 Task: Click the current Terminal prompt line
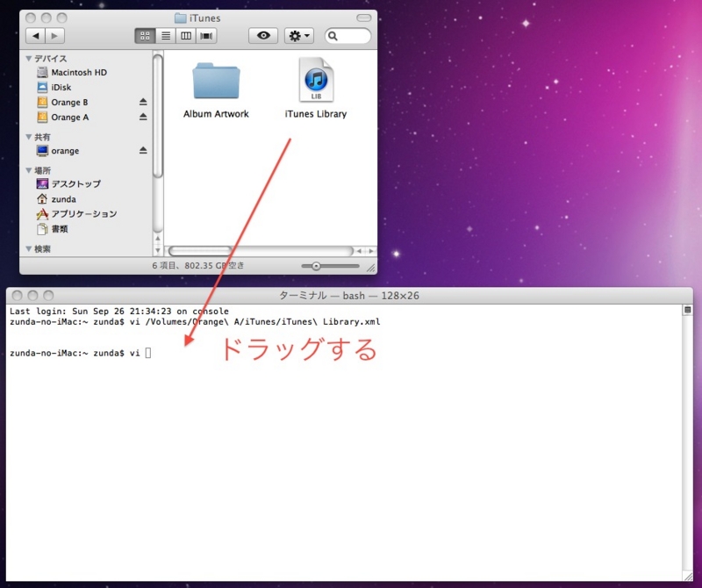(81, 354)
